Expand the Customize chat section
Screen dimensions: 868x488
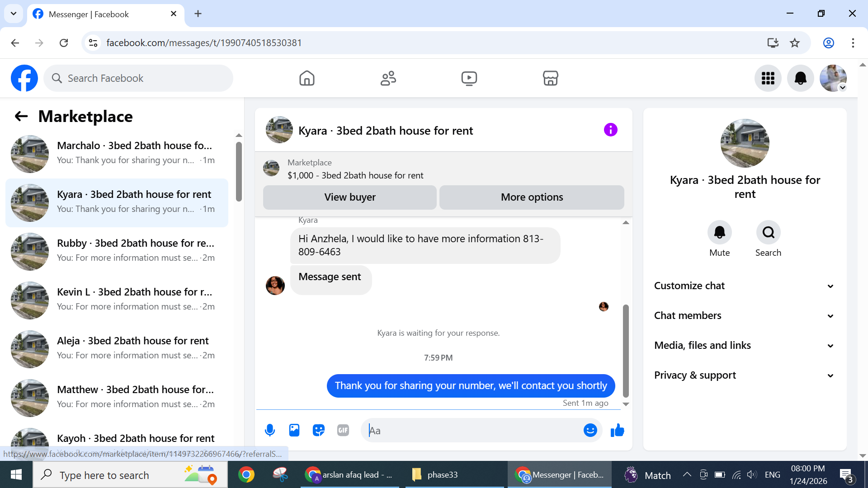click(745, 286)
